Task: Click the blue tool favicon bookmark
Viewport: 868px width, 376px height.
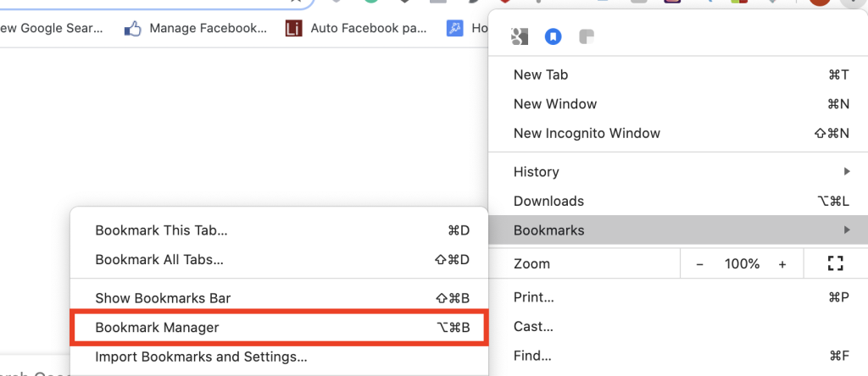Action: click(x=454, y=28)
